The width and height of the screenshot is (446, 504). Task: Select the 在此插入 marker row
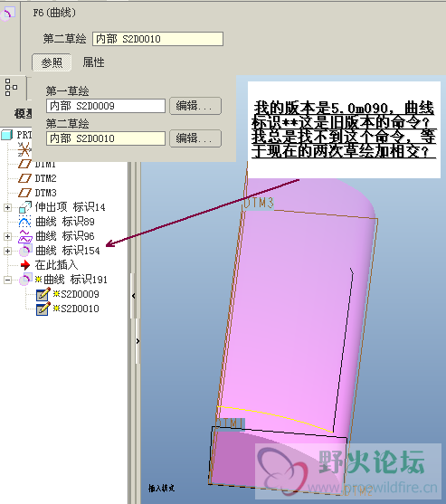click(56, 265)
